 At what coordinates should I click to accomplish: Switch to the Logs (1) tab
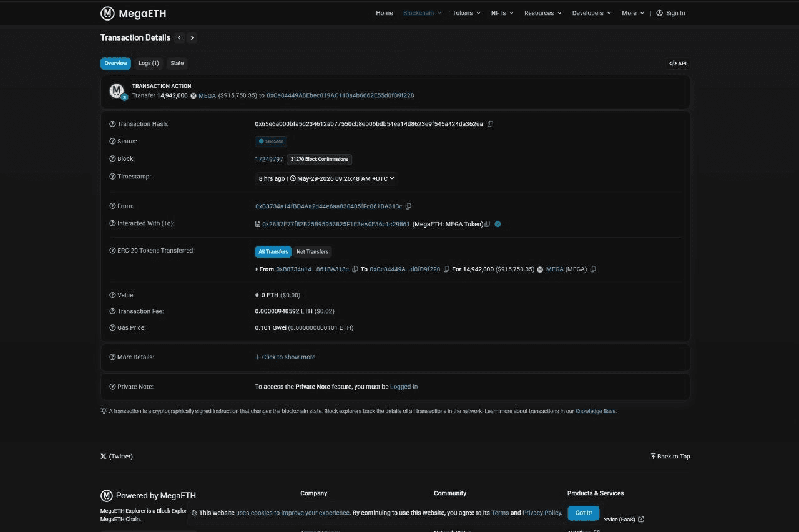click(149, 63)
